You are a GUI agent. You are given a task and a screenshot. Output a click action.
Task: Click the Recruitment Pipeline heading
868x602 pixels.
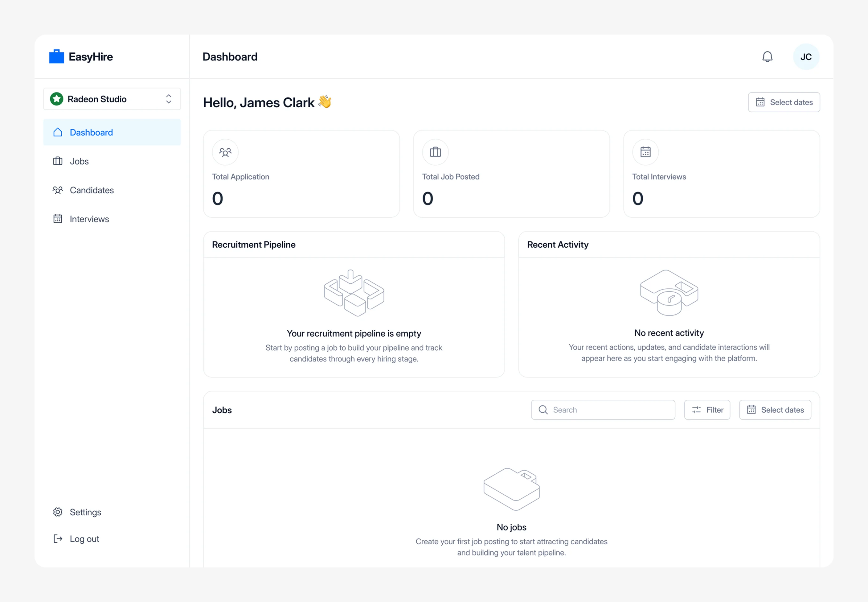(254, 245)
